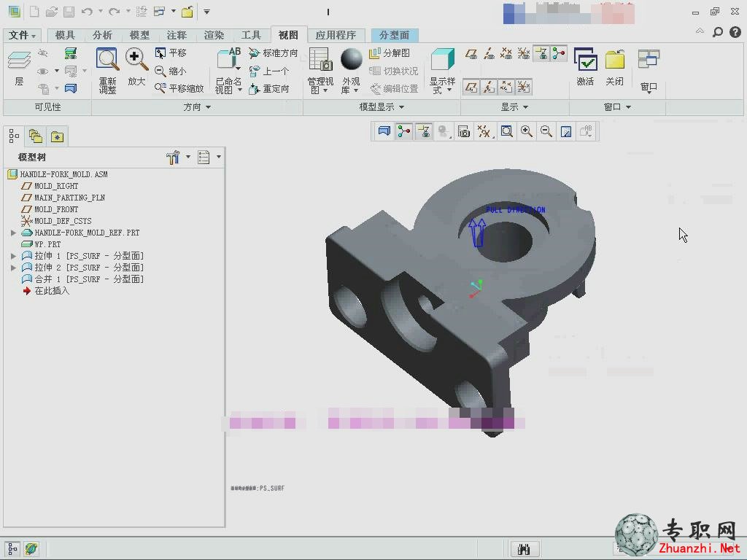
Task: Open the model tree settings hammer icon
Action: click(174, 157)
